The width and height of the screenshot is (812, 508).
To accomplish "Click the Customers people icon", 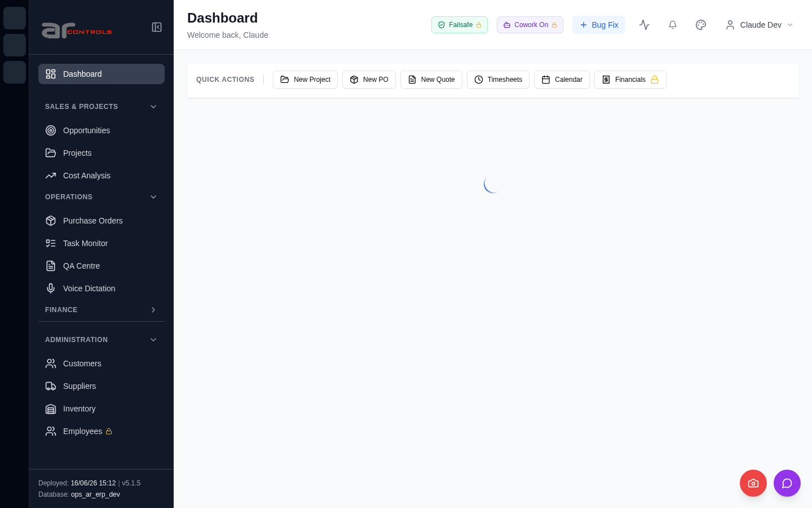I will pos(51,364).
